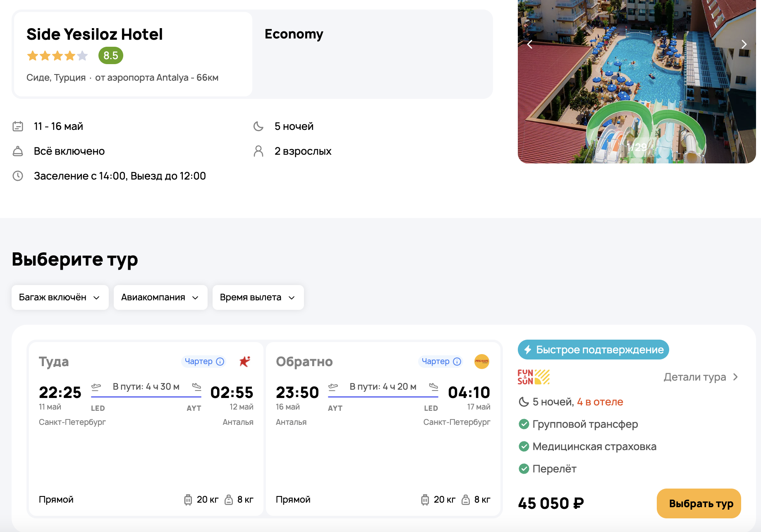The width and height of the screenshot is (761, 532).
Task: Click the hotel pool photo
Action: click(x=637, y=83)
